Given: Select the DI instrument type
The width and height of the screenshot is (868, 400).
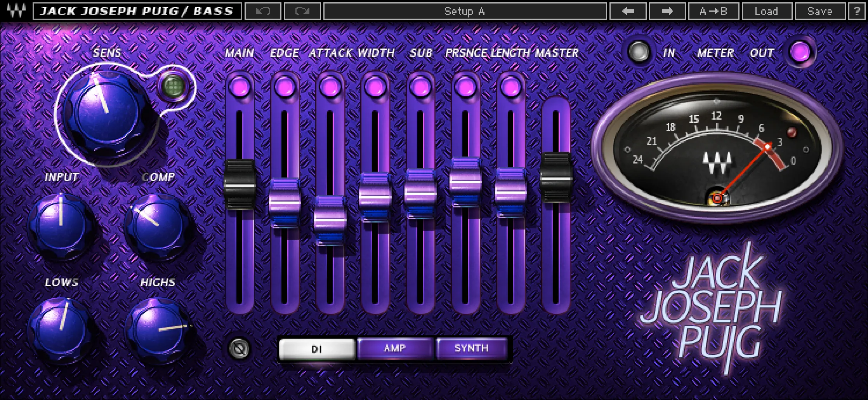Looking at the screenshot, I should click(317, 349).
